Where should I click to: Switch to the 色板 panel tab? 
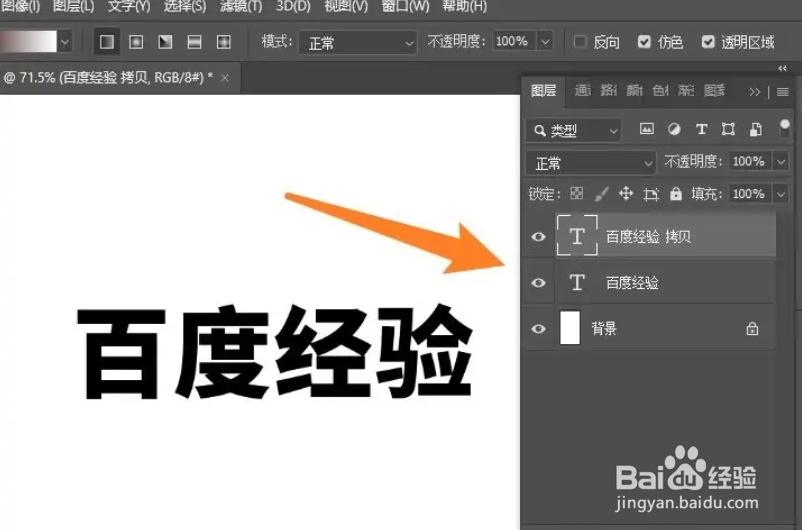[660, 91]
